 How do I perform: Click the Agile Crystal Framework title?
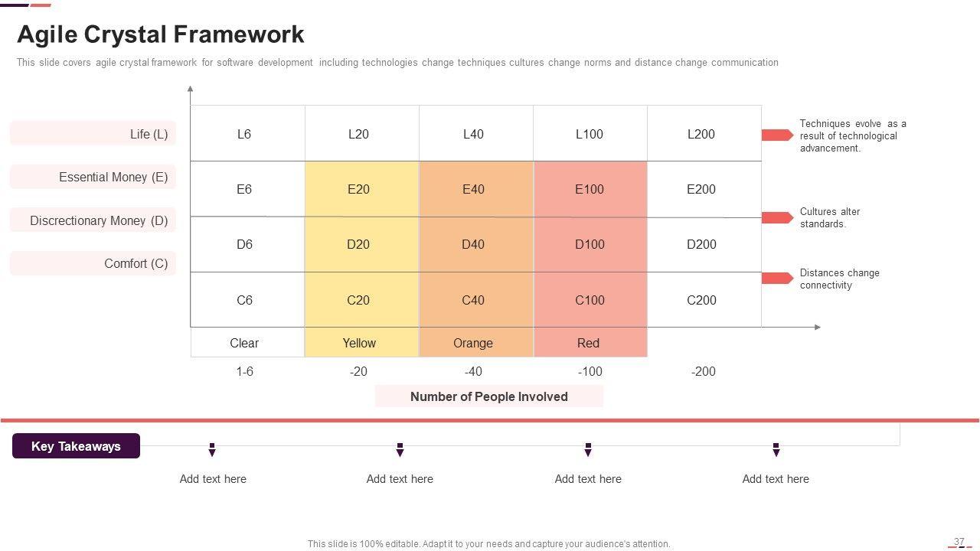(161, 34)
